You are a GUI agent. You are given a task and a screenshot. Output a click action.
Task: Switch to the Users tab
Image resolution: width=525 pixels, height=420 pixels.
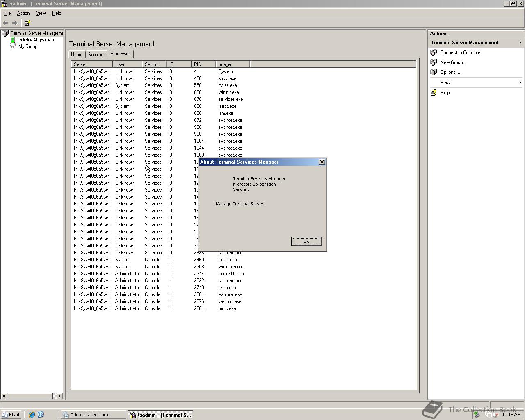(77, 55)
